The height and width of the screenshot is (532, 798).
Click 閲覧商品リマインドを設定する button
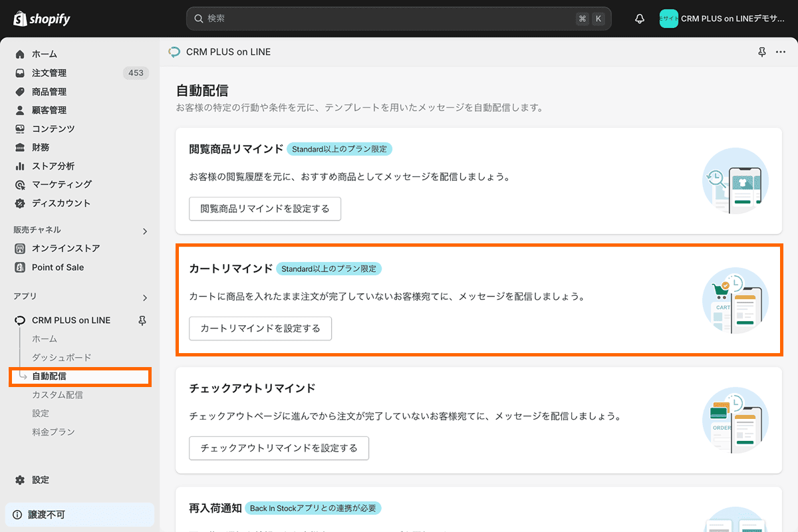tap(265, 209)
